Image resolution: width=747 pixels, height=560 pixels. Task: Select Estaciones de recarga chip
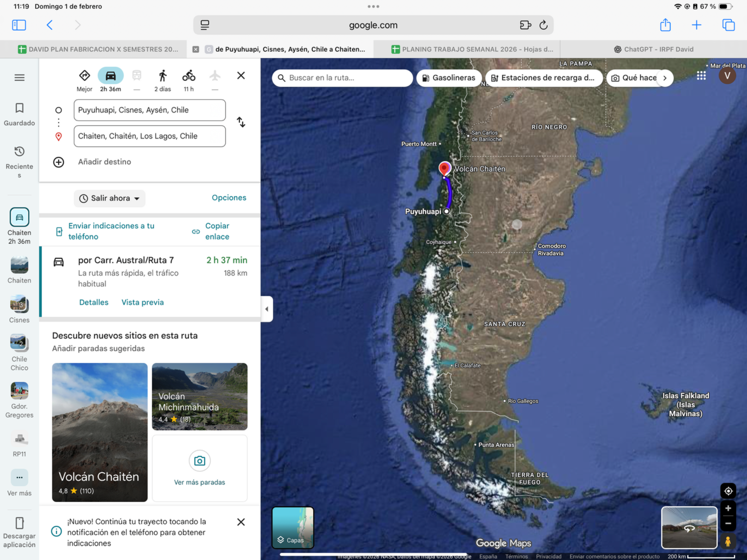[x=543, y=78]
